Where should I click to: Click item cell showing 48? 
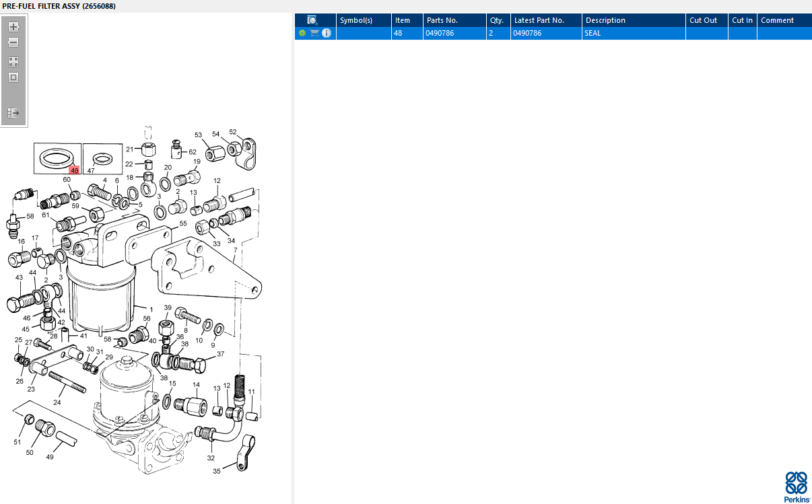coord(407,33)
